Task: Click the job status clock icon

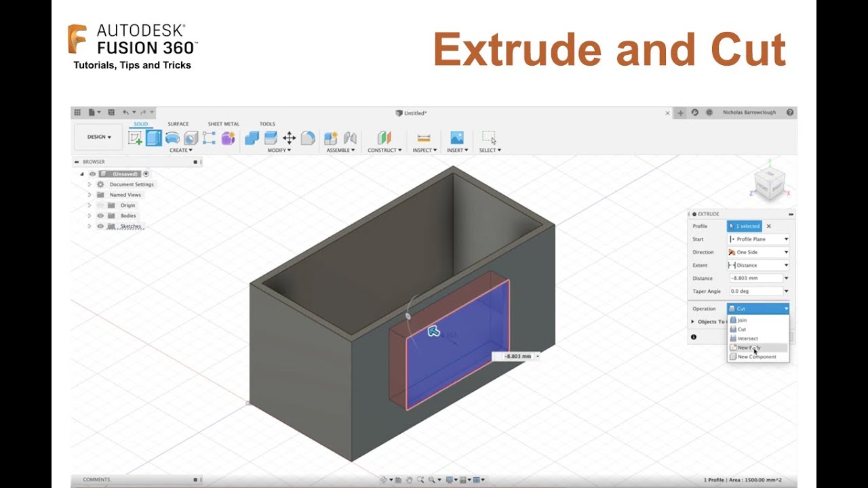Action: [x=709, y=113]
